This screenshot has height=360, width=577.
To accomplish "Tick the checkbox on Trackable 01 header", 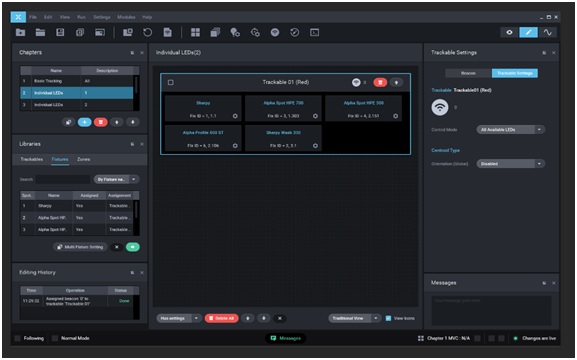I will (x=171, y=82).
